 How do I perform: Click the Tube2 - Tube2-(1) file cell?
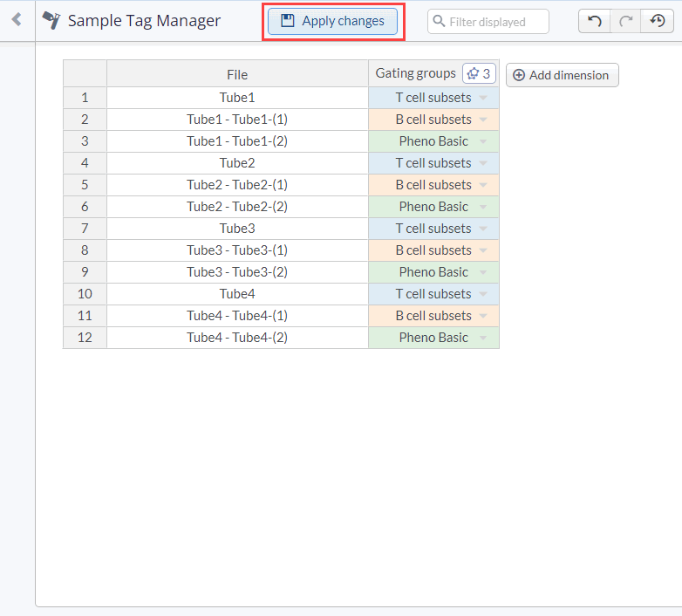tap(237, 185)
